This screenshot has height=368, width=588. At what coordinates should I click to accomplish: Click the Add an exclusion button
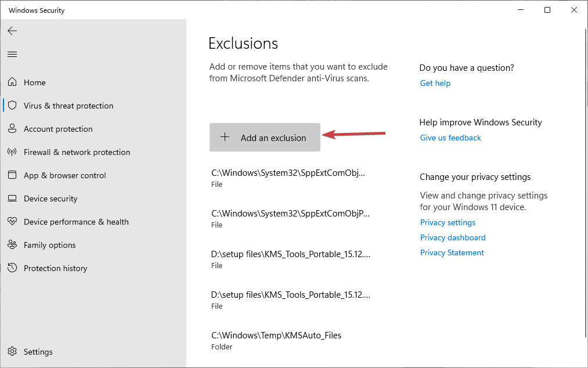coord(265,138)
